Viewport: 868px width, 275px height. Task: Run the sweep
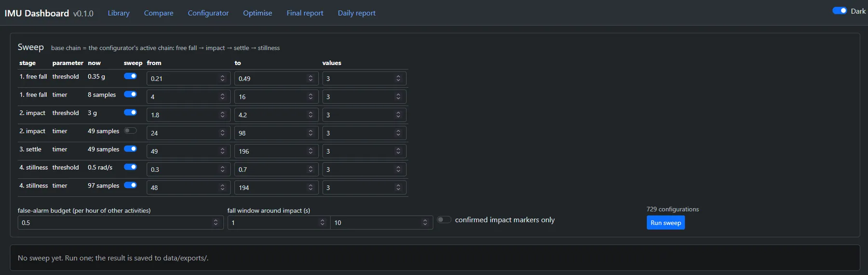click(665, 222)
